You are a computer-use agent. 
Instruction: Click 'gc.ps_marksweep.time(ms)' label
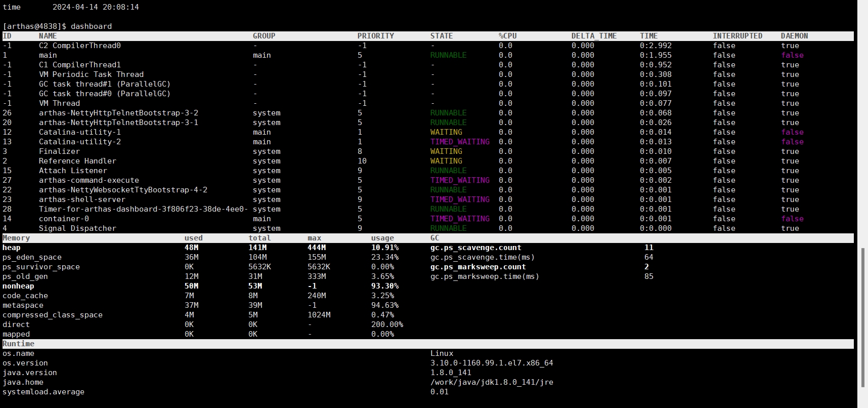pos(485,276)
